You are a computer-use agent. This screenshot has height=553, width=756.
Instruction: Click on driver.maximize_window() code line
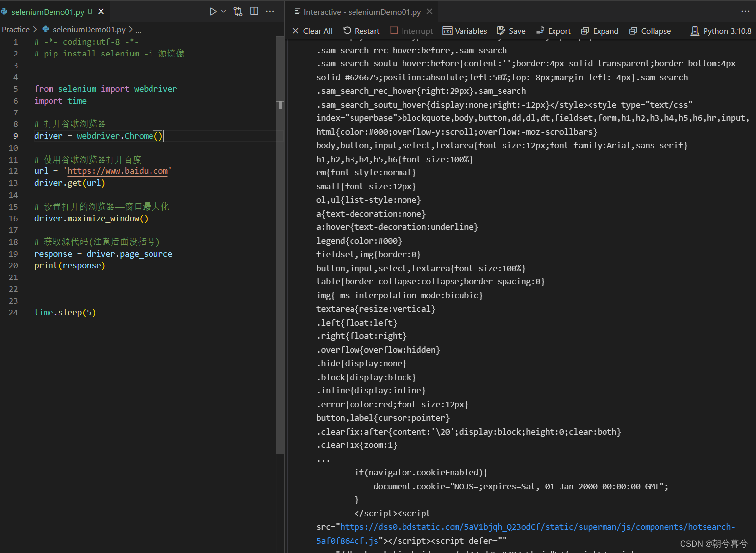(91, 218)
